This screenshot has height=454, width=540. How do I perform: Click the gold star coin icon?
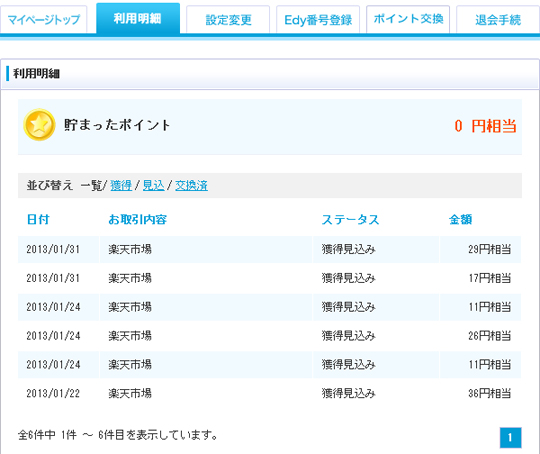click(x=39, y=125)
